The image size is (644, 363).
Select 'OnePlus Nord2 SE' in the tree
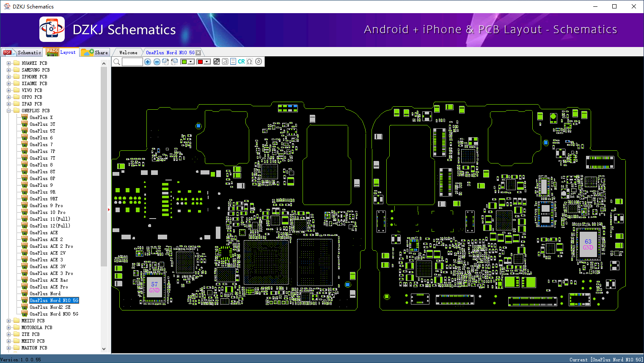pos(50,307)
